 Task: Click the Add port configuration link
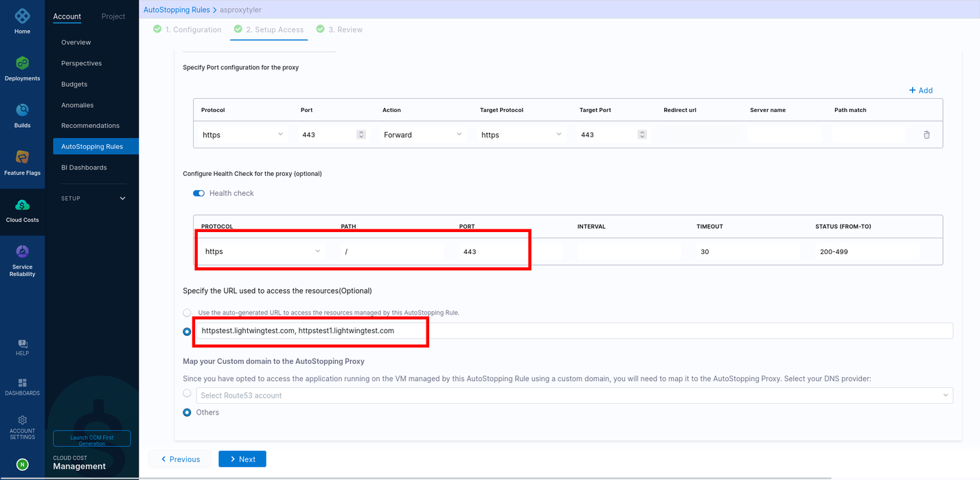coord(920,91)
